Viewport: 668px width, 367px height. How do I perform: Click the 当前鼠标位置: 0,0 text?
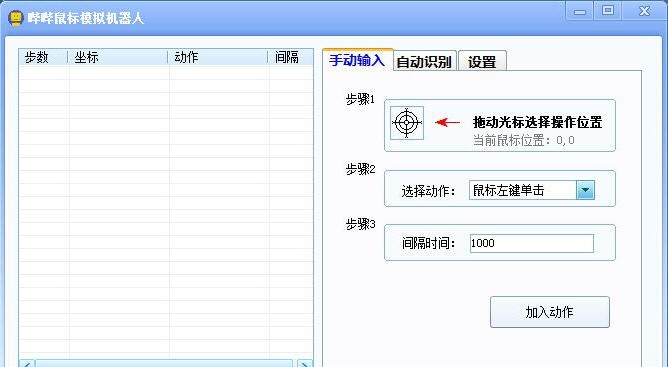tap(524, 140)
